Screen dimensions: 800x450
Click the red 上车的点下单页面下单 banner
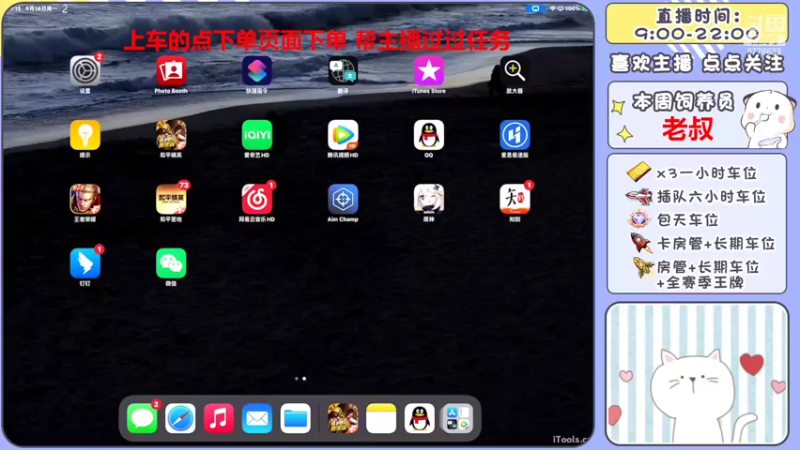317,40
